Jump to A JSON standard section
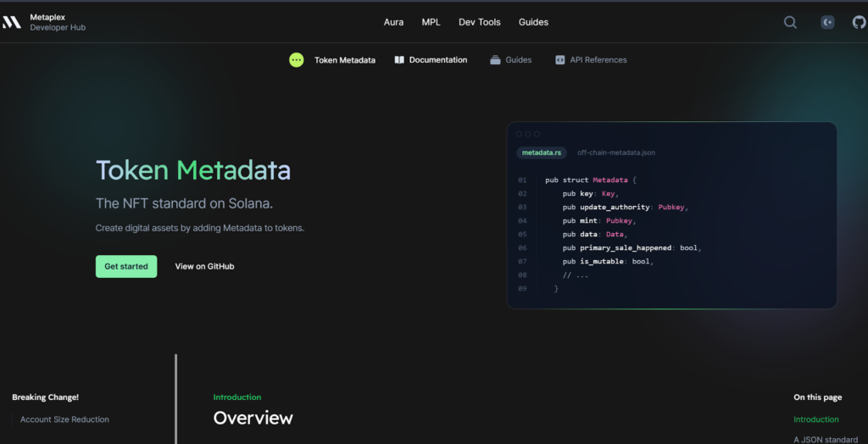The width and height of the screenshot is (868, 444). [x=826, y=440]
